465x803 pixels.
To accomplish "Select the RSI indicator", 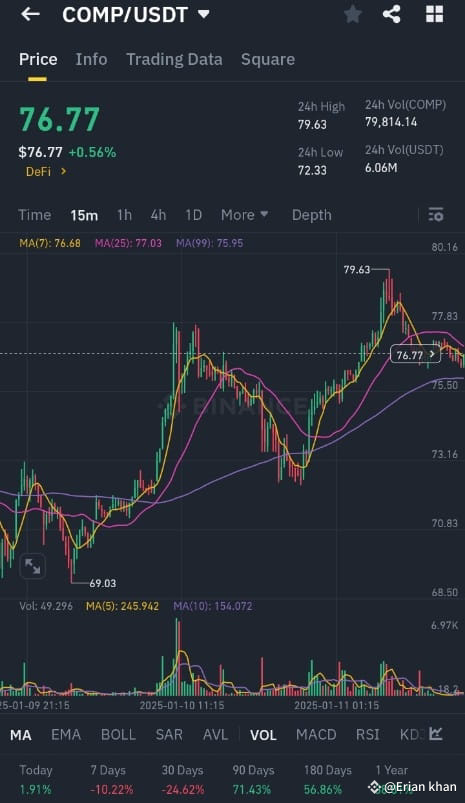I will tap(368, 734).
